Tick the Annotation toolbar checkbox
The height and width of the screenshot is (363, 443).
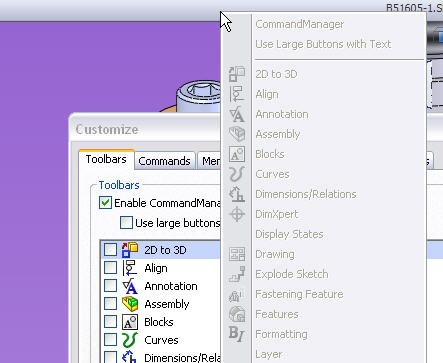(x=110, y=286)
